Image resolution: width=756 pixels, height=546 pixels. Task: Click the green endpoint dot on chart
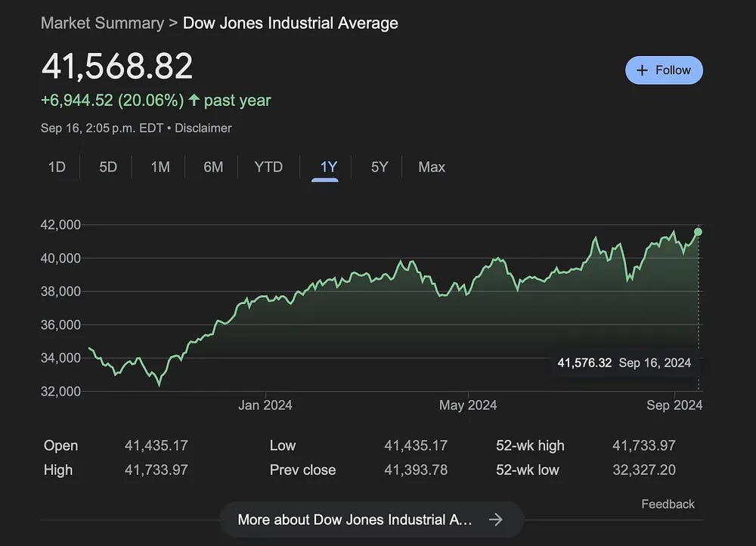(x=698, y=232)
